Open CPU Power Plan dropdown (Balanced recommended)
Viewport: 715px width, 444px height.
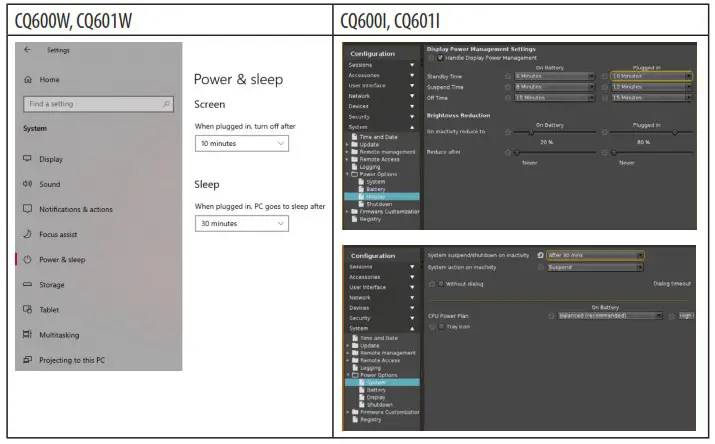(610, 316)
